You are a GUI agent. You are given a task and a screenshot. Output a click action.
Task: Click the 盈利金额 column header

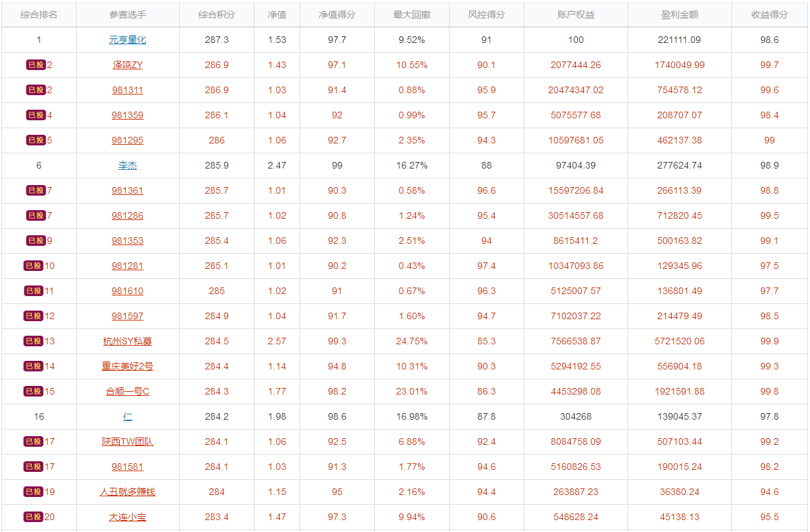[x=680, y=15]
